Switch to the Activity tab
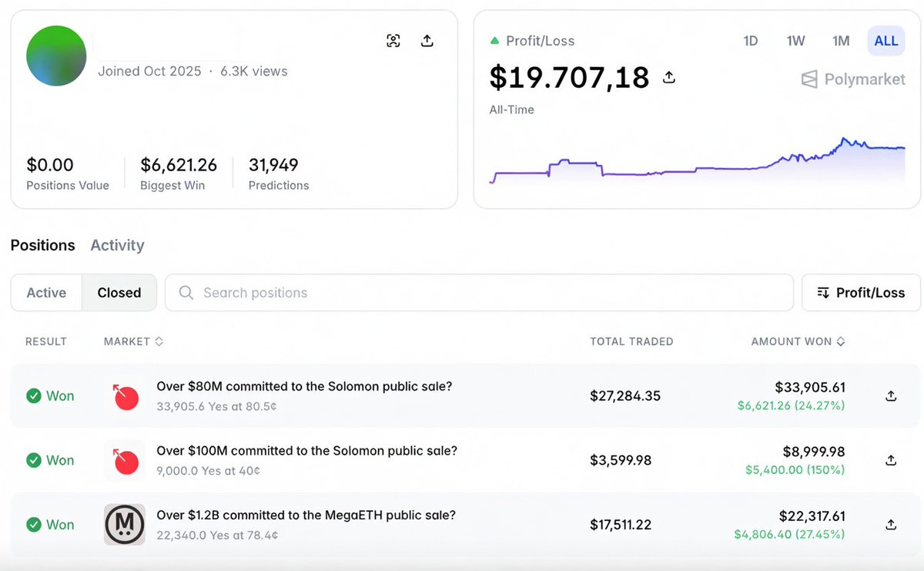The width and height of the screenshot is (924, 571). click(117, 245)
